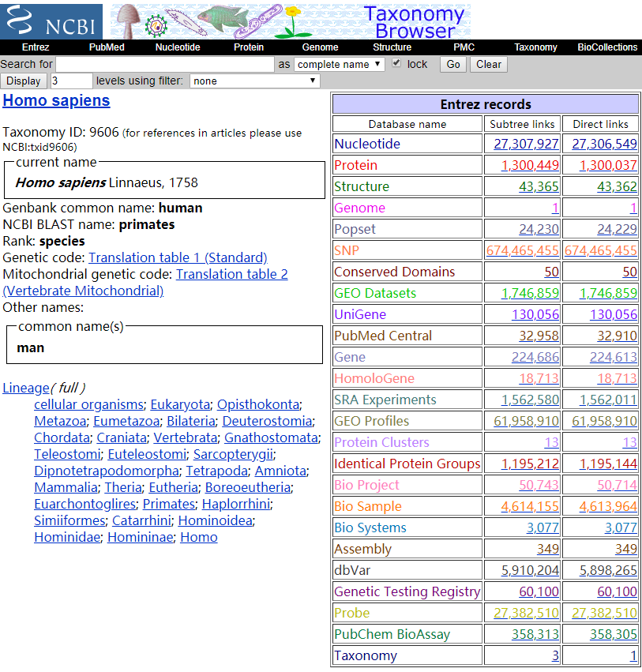Open the PubMed menu item

(x=107, y=47)
